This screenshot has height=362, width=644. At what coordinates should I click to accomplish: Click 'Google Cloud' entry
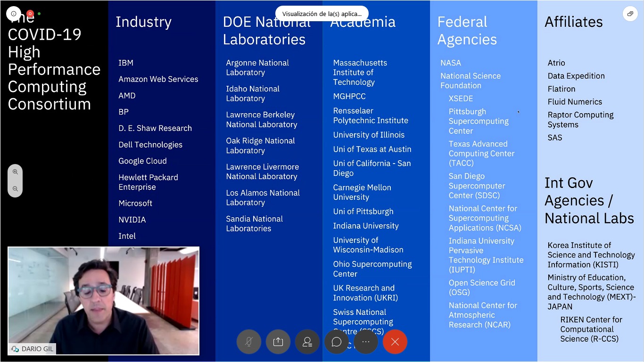[x=142, y=161]
